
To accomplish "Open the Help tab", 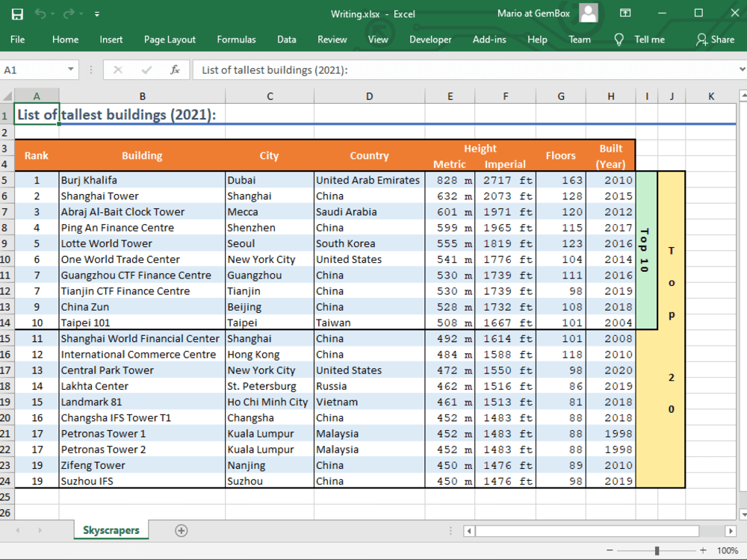I will tap(537, 40).
